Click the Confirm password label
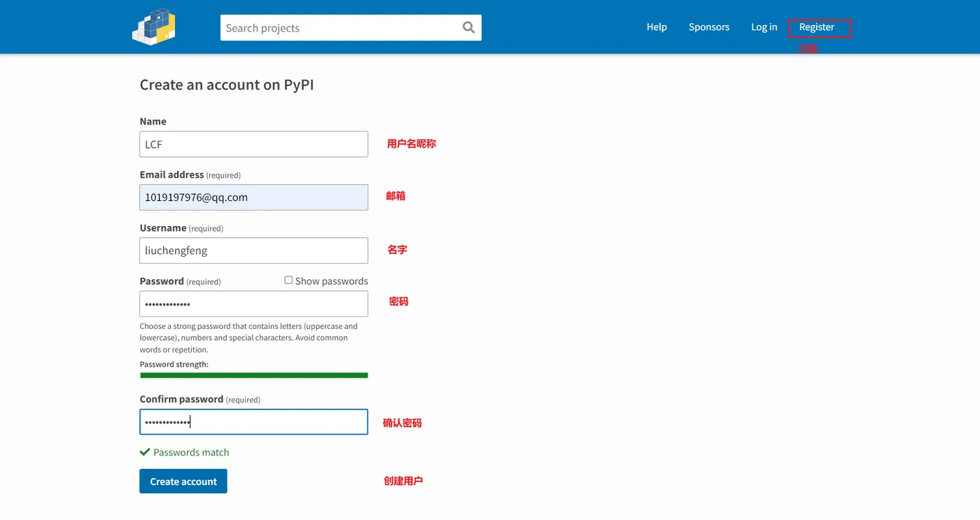This screenshot has width=980, height=520. (x=181, y=399)
